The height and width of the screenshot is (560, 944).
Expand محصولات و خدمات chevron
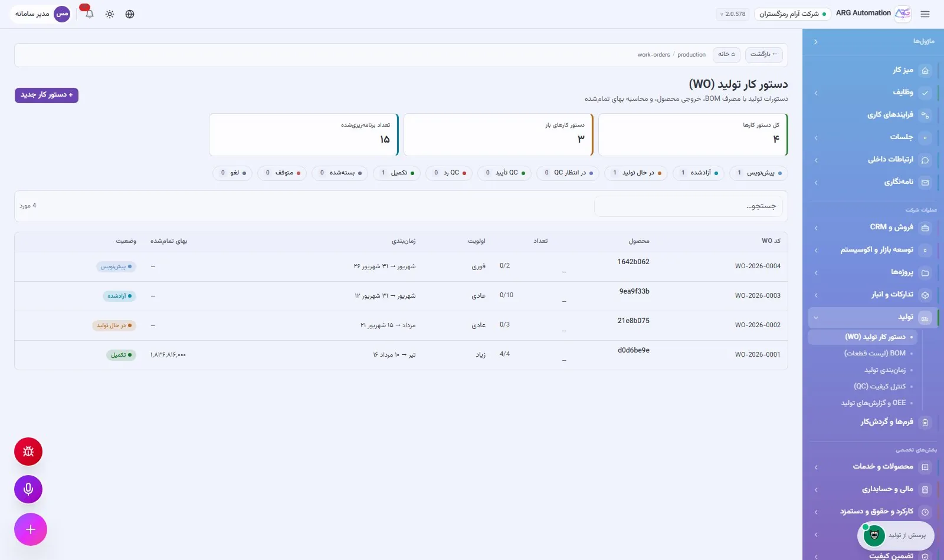click(816, 467)
